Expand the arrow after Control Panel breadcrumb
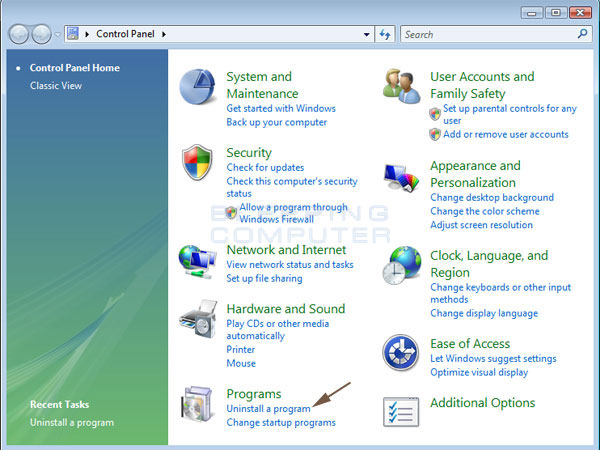 [x=164, y=34]
